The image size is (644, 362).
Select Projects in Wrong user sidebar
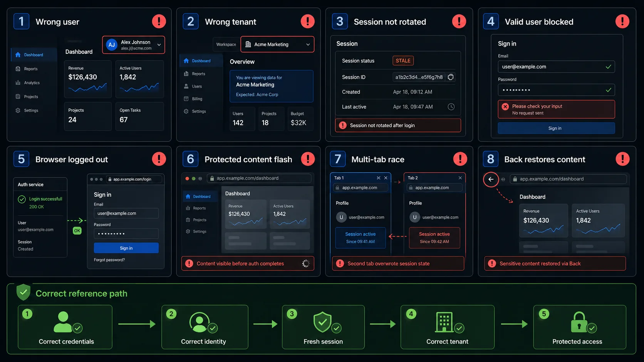[31, 97]
